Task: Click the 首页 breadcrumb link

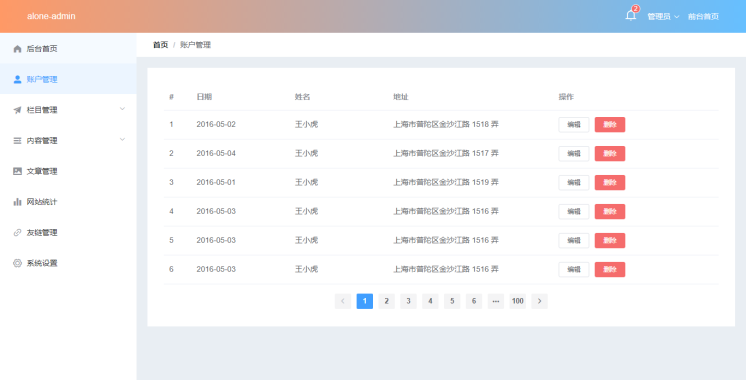Action: point(160,45)
